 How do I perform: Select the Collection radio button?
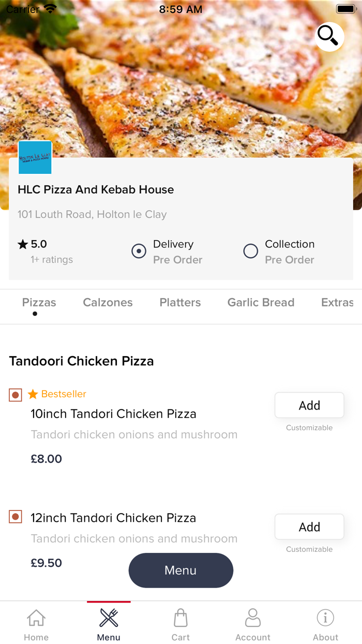coord(250,251)
